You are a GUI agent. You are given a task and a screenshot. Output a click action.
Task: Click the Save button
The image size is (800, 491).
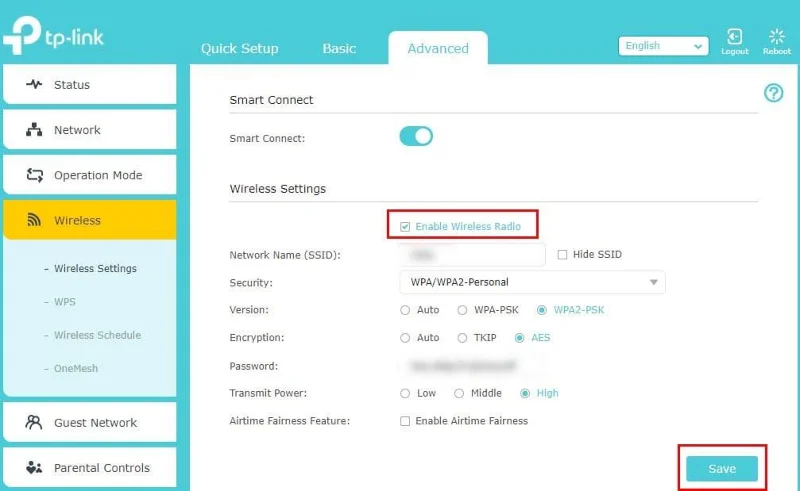click(x=722, y=469)
